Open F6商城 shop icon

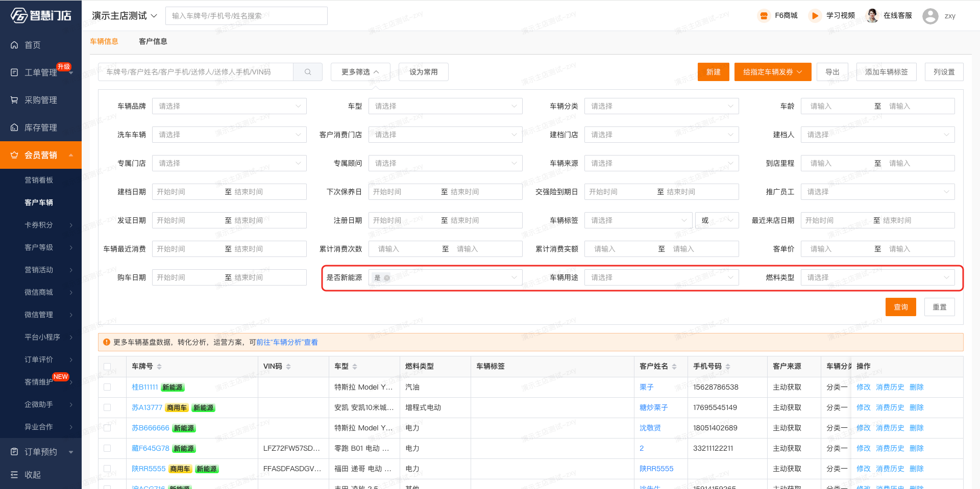coord(764,16)
